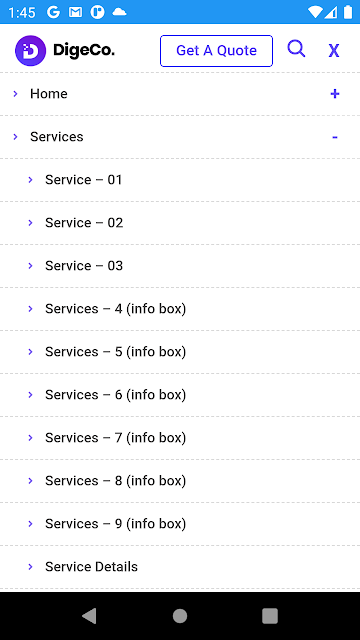Click the chevron beside Services
The width and height of the screenshot is (360, 640).
tap(16, 137)
